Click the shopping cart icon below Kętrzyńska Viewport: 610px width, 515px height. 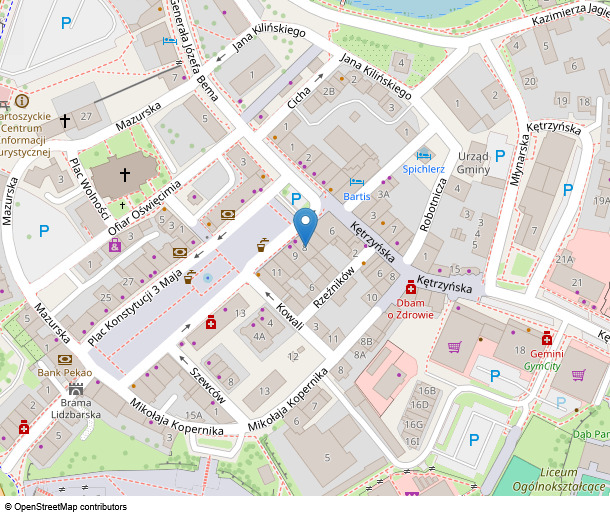click(x=455, y=347)
